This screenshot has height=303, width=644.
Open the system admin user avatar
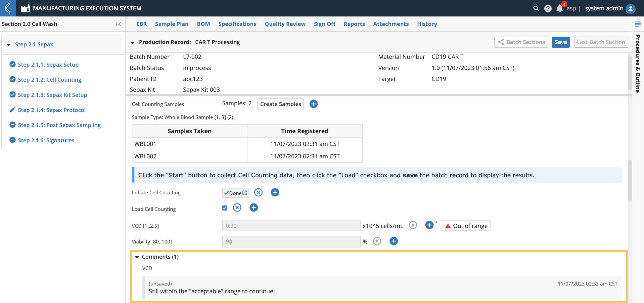(631, 9)
